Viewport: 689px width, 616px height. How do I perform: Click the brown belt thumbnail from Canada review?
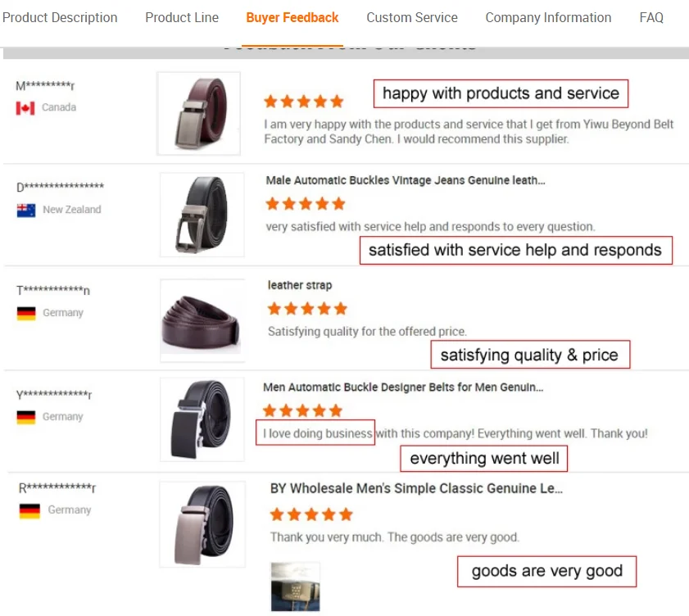(x=198, y=113)
